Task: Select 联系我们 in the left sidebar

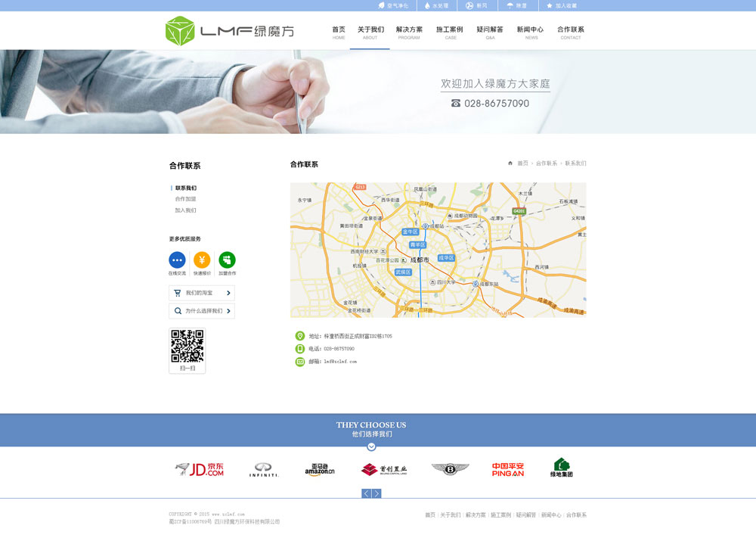Action: coord(186,188)
